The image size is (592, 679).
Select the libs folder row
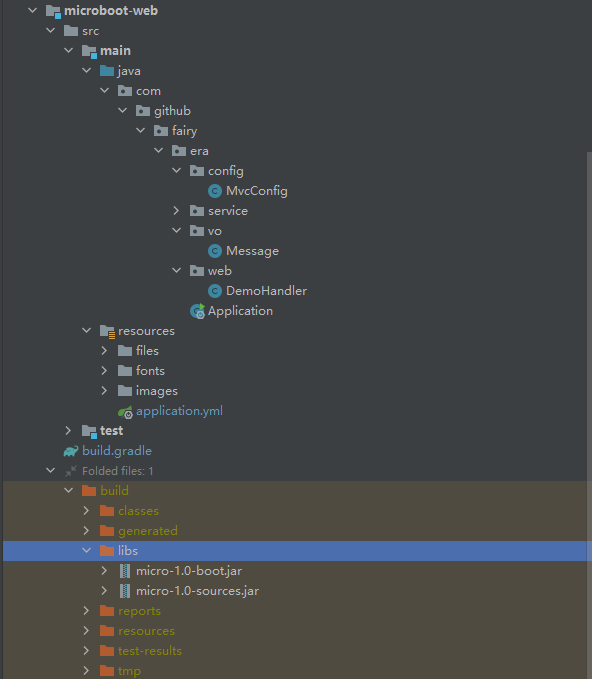click(x=297, y=551)
